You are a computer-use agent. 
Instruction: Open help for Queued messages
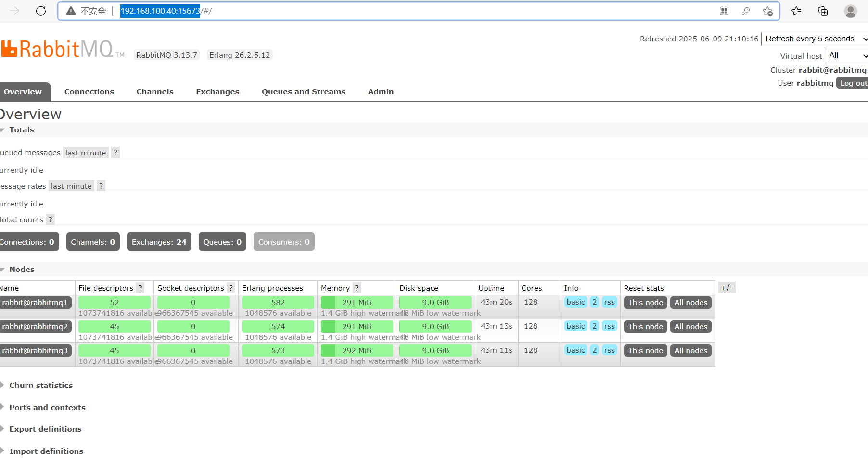(115, 153)
